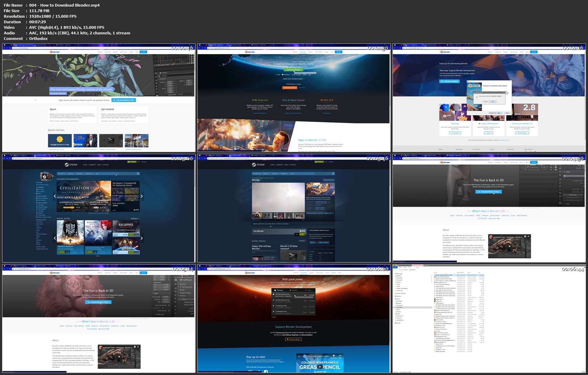Click Download Blender 2.8 Beta button in 00:04:30 frame

pos(488,192)
